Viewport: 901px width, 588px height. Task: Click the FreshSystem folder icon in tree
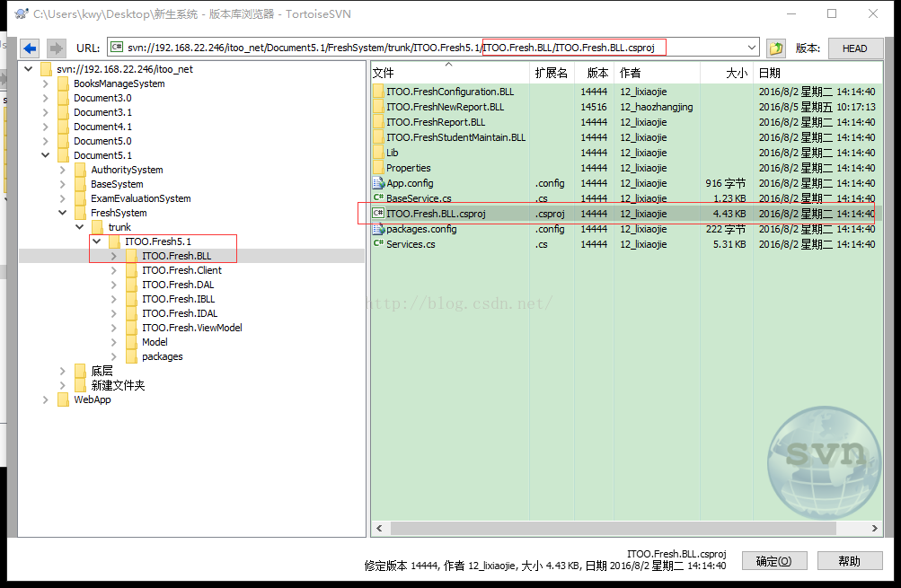(x=81, y=213)
